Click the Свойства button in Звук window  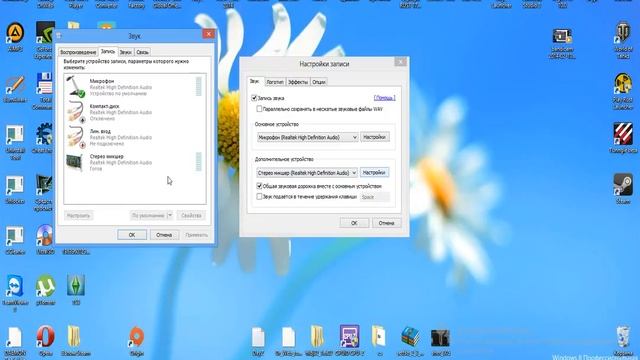pos(191,215)
